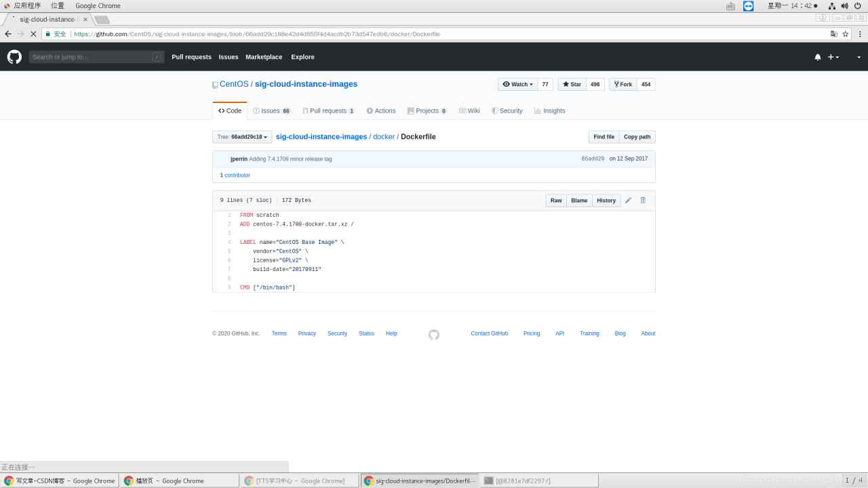Fork the repository
The image size is (868, 488).
pos(623,84)
